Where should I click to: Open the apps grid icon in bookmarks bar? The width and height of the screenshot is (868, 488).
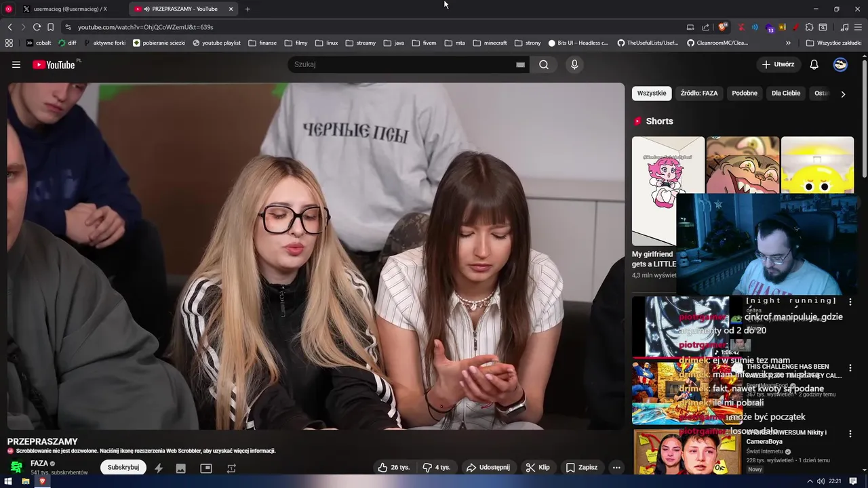click(x=9, y=43)
